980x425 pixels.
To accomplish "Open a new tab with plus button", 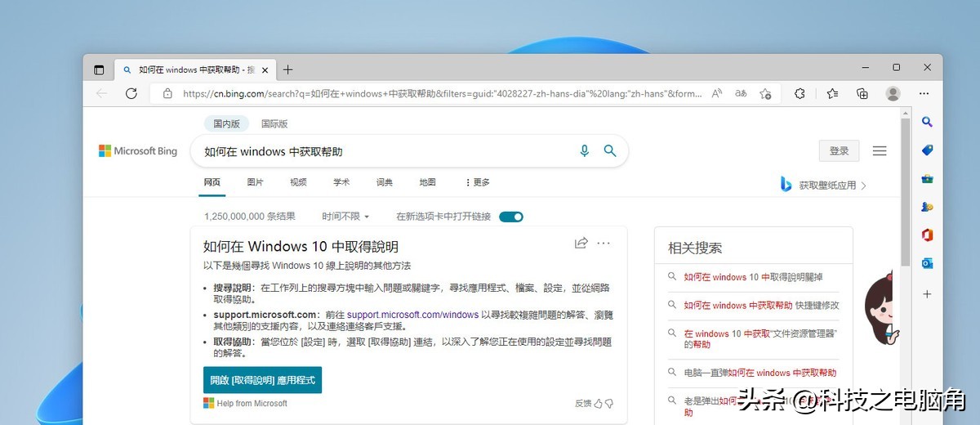I will click(x=287, y=69).
